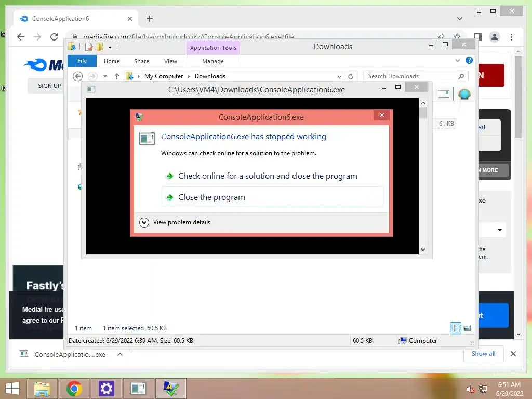532x399 pixels.
Task: Close the ConsoleApplication6.exe error dialog
Action: 382,115
